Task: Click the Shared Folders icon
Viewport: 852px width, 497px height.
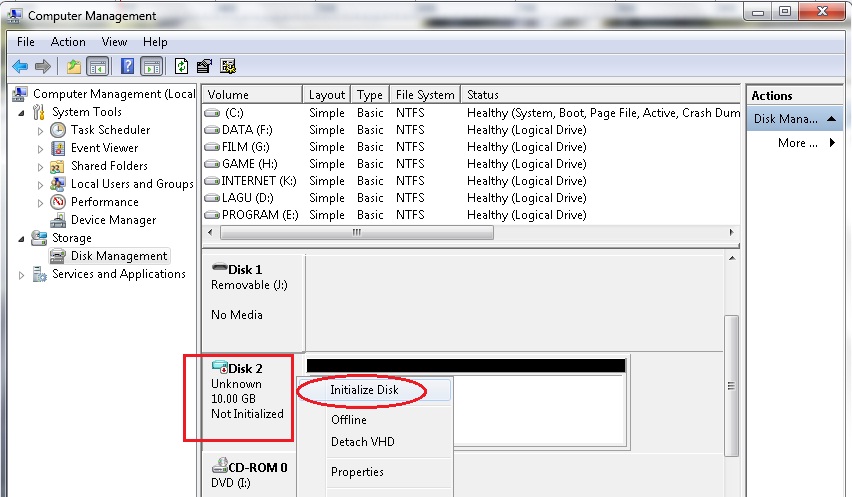Action: [x=58, y=166]
